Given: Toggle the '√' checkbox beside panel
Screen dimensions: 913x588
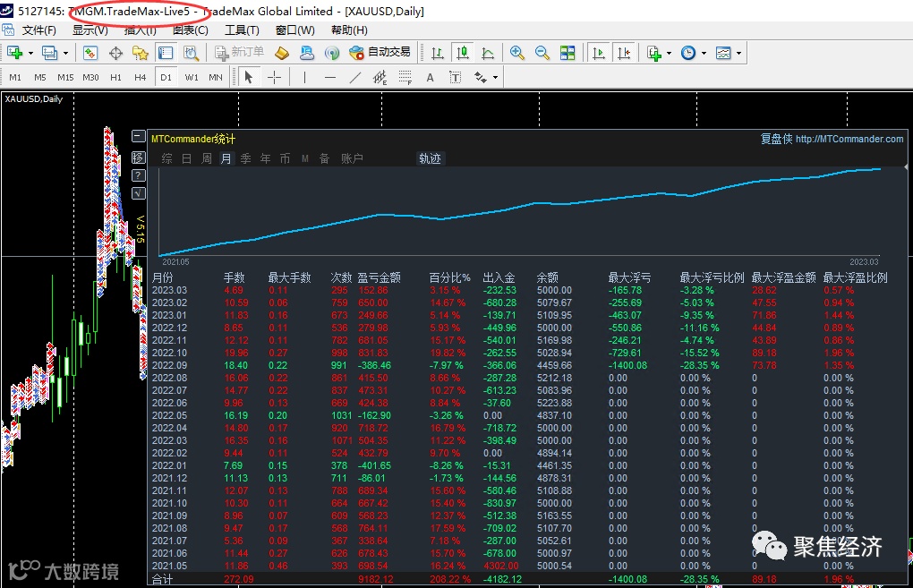Looking at the screenshot, I should pyautogui.click(x=139, y=193).
